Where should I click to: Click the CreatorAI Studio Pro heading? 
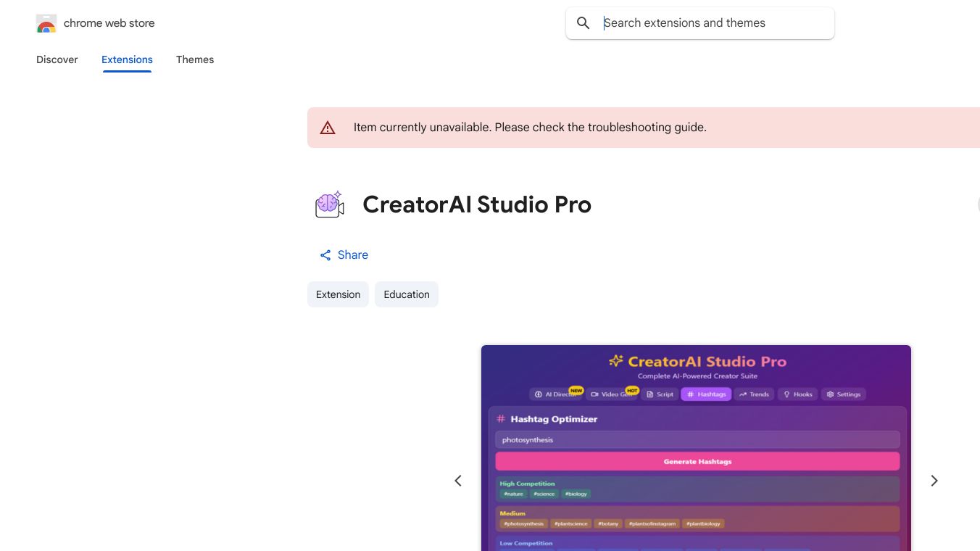(x=477, y=204)
